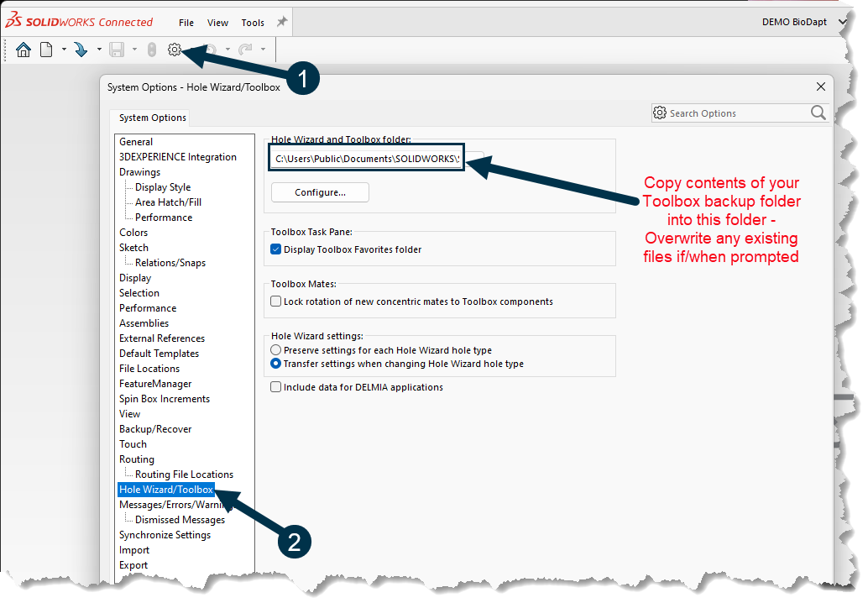868x603 pixels.
Task: Create a new document via toolbar icon
Action: [x=46, y=50]
